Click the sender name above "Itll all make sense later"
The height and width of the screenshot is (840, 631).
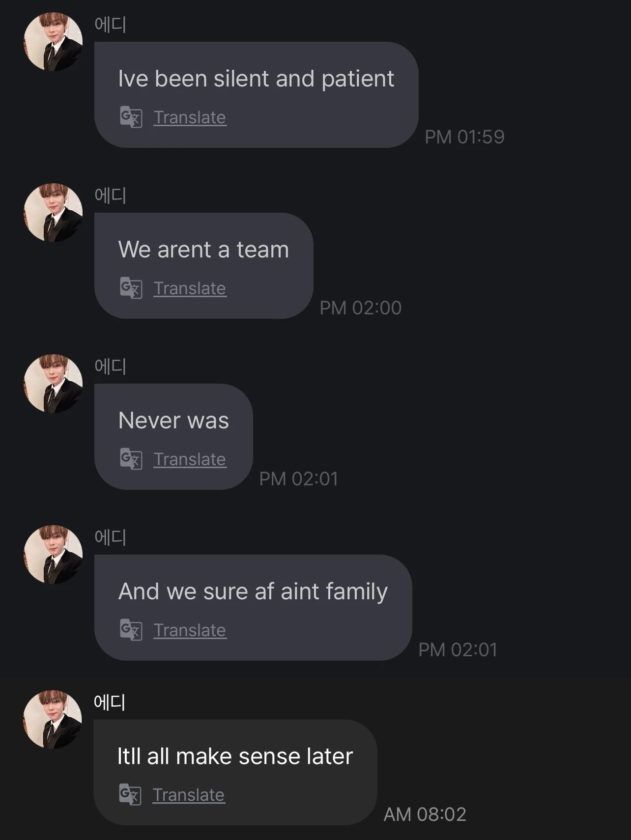[110, 702]
